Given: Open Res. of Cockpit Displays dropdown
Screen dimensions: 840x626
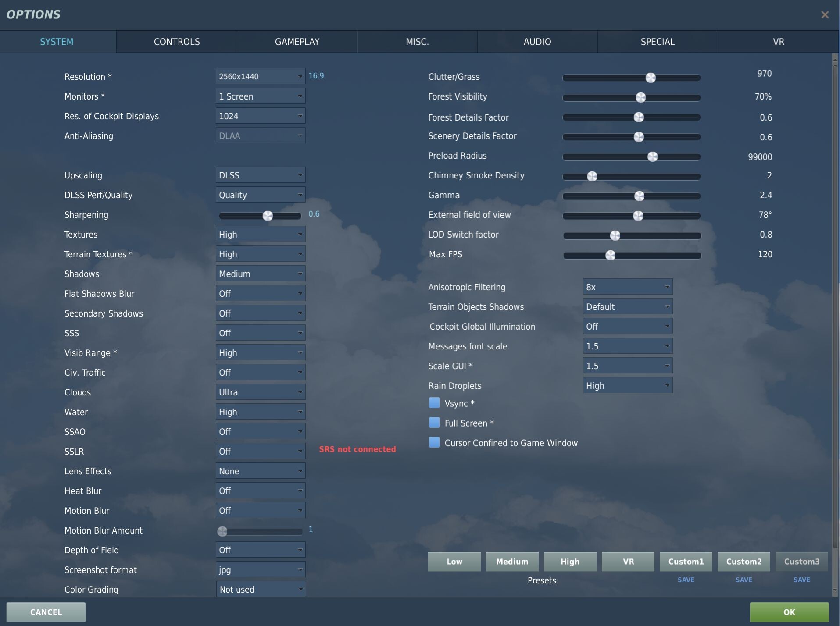Looking at the screenshot, I should pyautogui.click(x=261, y=116).
